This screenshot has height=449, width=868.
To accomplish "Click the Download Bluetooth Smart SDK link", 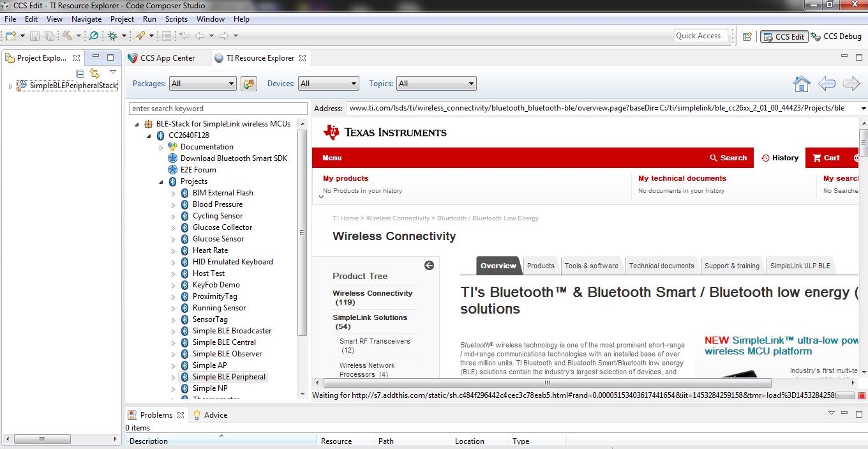I will 234,158.
